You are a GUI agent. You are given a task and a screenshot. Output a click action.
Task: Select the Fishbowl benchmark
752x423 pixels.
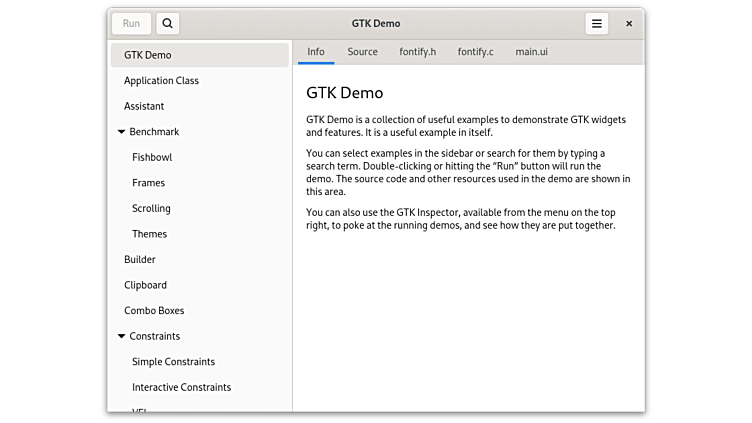coord(152,158)
